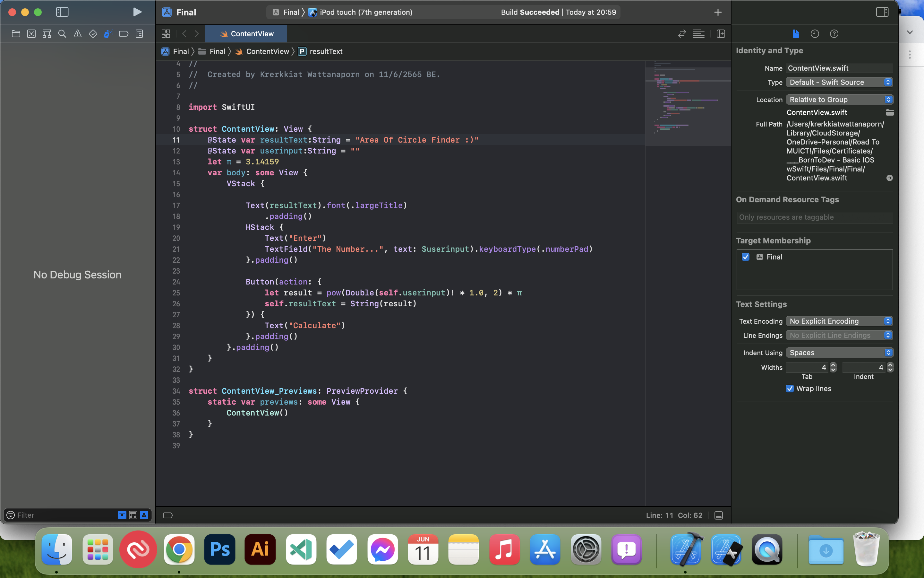Open the Breakpoint navigator icon
This screenshot has width=924, height=578.
pos(124,34)
